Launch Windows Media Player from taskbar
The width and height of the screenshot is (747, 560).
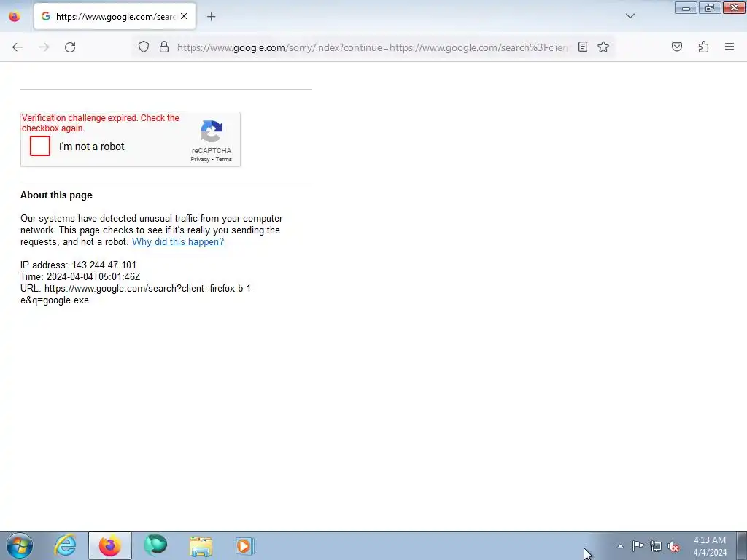click(245, 545)
